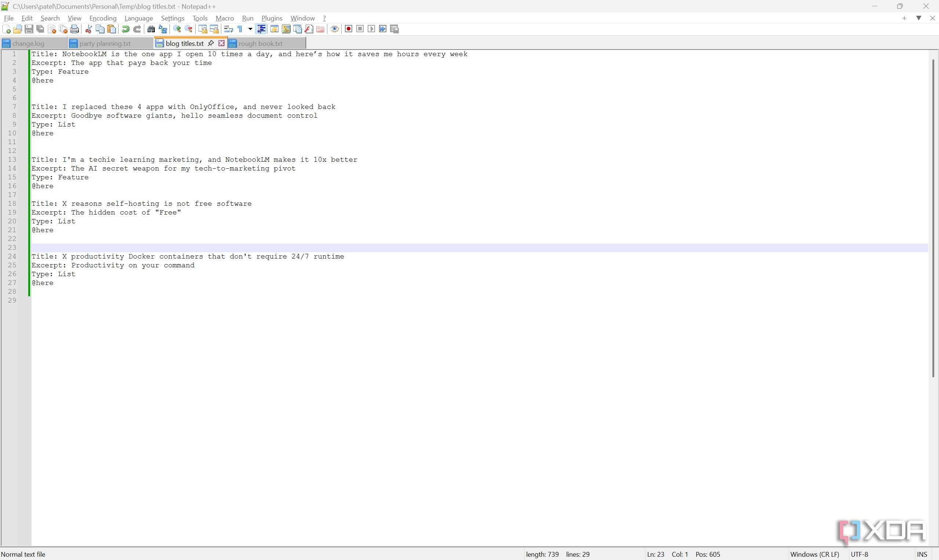The width and height of the screenshot is (939, 560).
Task: Click the Windows (CR LF) status bar field
Action: [815, 554]
